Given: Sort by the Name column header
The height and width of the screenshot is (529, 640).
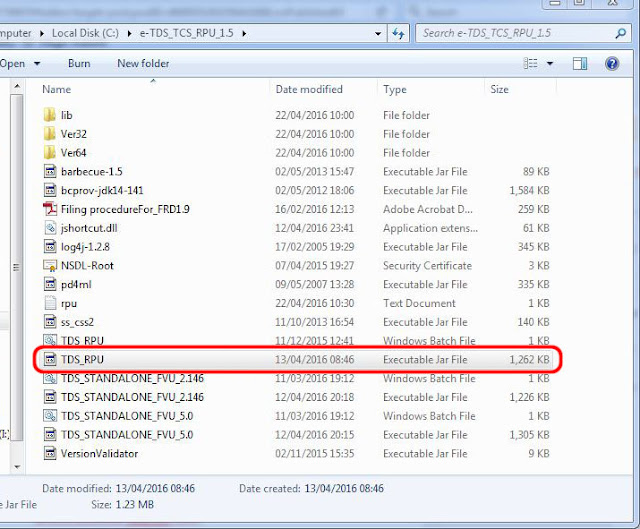Looking at the screenshot, I should pyautogui.click(x=57, y=89).
